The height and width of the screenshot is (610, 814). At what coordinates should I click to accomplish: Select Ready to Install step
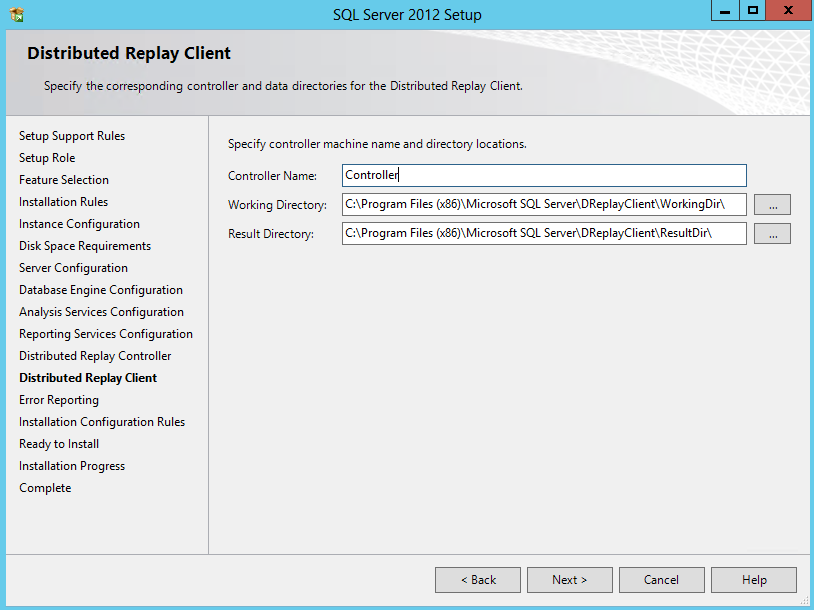(x=59, y=444)
